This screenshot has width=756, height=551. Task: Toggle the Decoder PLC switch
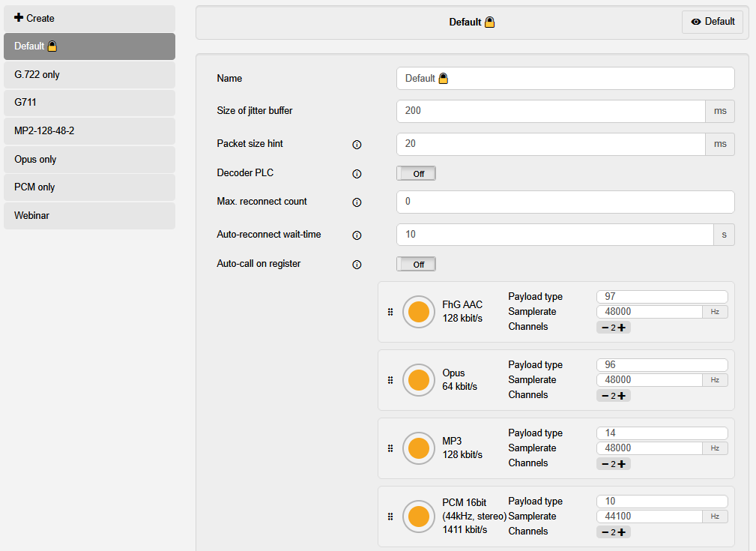pyautogui.click(x=416, y=174)
